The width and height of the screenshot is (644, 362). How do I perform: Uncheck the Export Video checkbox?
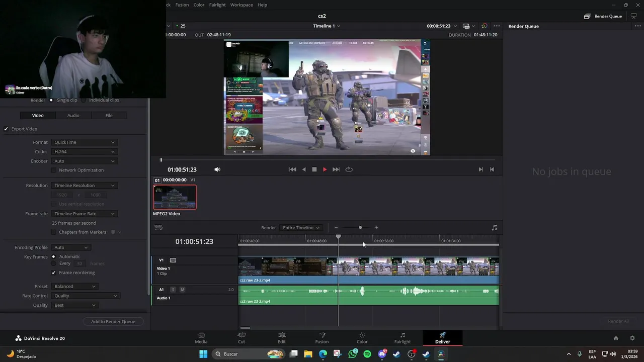[6, 129]
